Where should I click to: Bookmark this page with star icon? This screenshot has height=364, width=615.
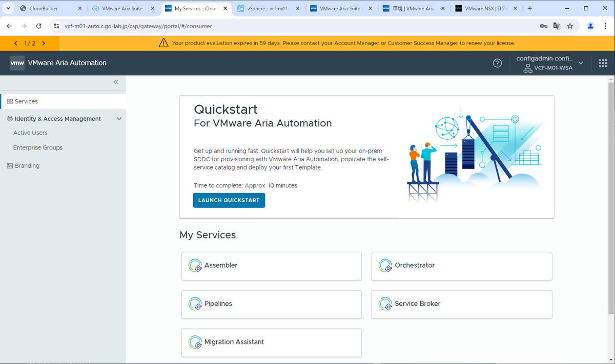570,26
